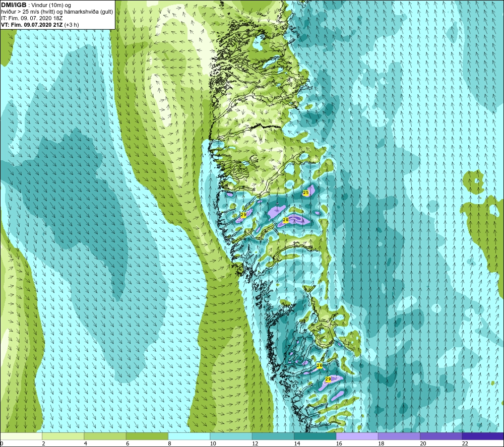Click the 12–14 m/s teal legend swatch
This screenshot has height=447, width=504.
tap(273, 436)
